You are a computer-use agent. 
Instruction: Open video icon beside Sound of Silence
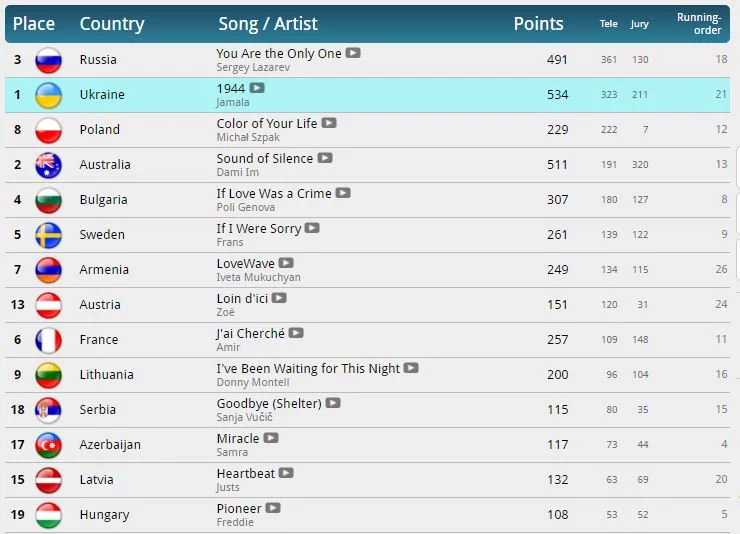point(325,158)
